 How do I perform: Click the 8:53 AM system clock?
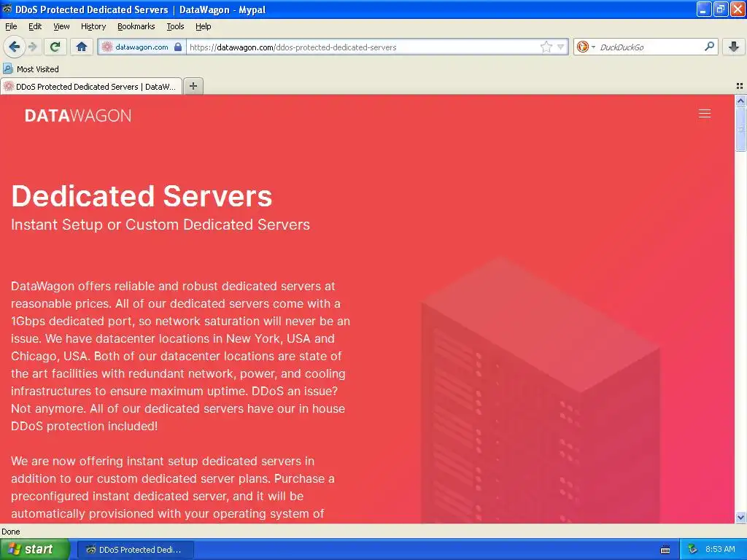720,550
